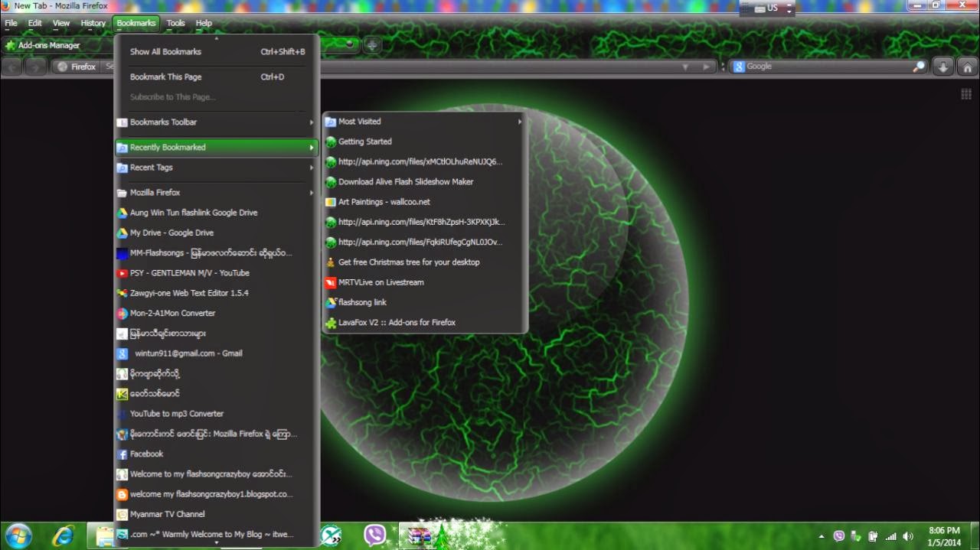
Task: Click Welcome to my flashsongcrazyboy bookmark icon
Action: pyautogui.click(x=122, y=474)
